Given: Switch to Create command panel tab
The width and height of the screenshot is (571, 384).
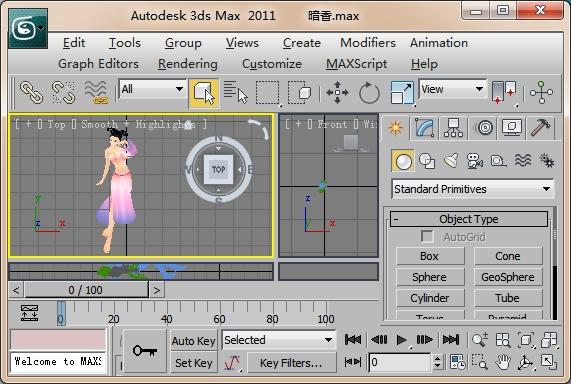Looking at the screenshot, I should click(x=395, y=128).
